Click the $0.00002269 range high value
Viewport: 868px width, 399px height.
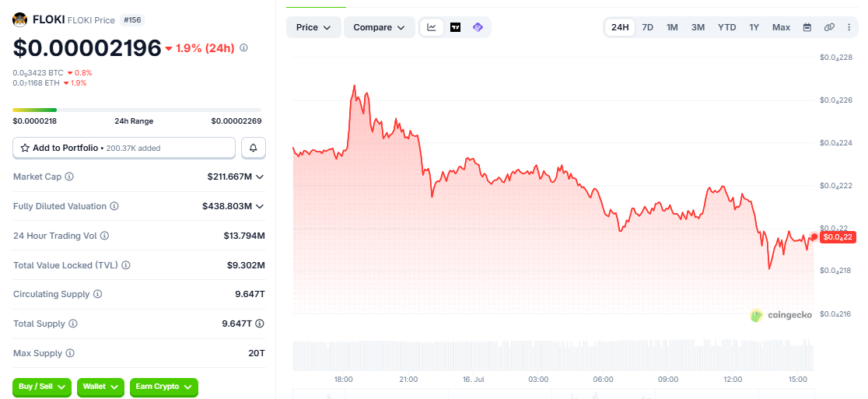236,121
